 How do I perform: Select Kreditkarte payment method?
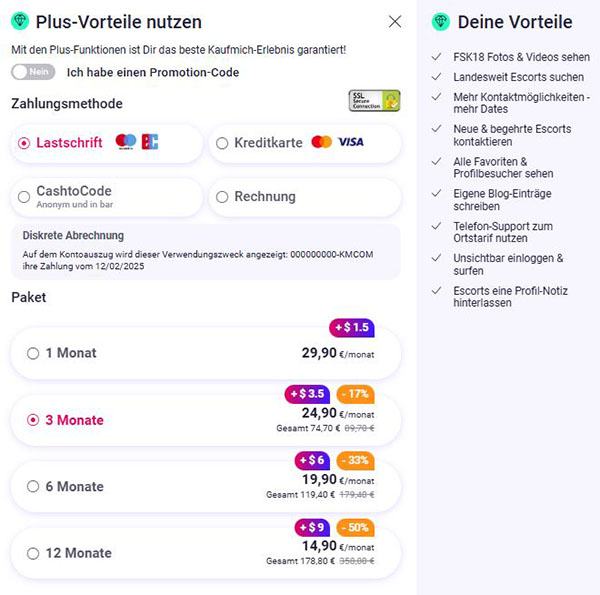pyautogui.click(x=305, y=143)
